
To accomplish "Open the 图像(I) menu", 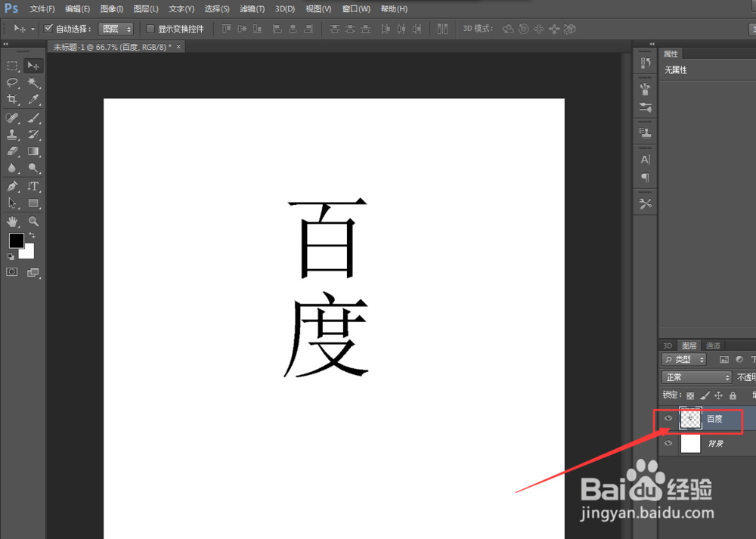I will click(x=112, y=8).
